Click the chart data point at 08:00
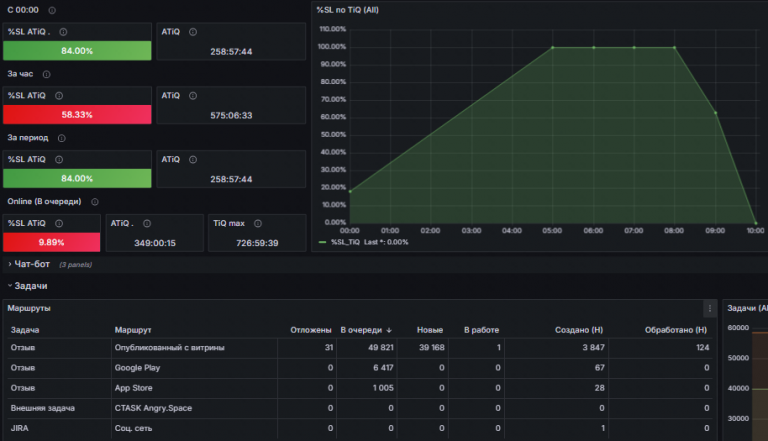The image size is (768, 441). pyautogui.click(x=674, y=48)
